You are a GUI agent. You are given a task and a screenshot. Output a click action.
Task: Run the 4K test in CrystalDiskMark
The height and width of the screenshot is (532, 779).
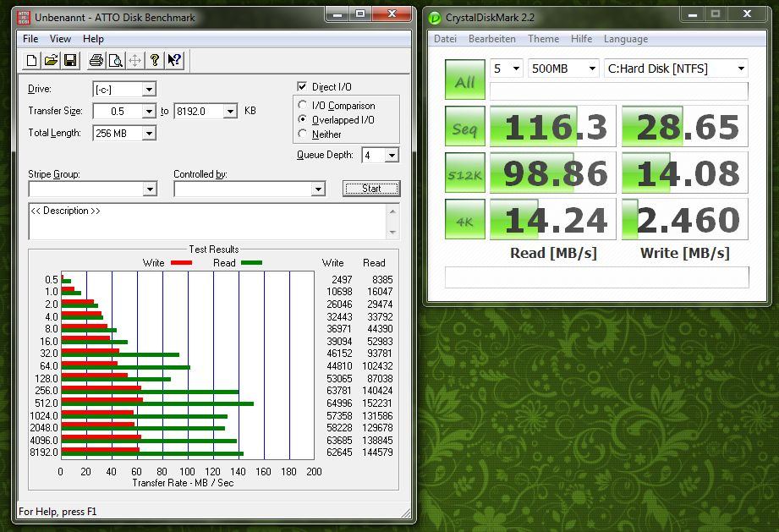tap(465, 219)
